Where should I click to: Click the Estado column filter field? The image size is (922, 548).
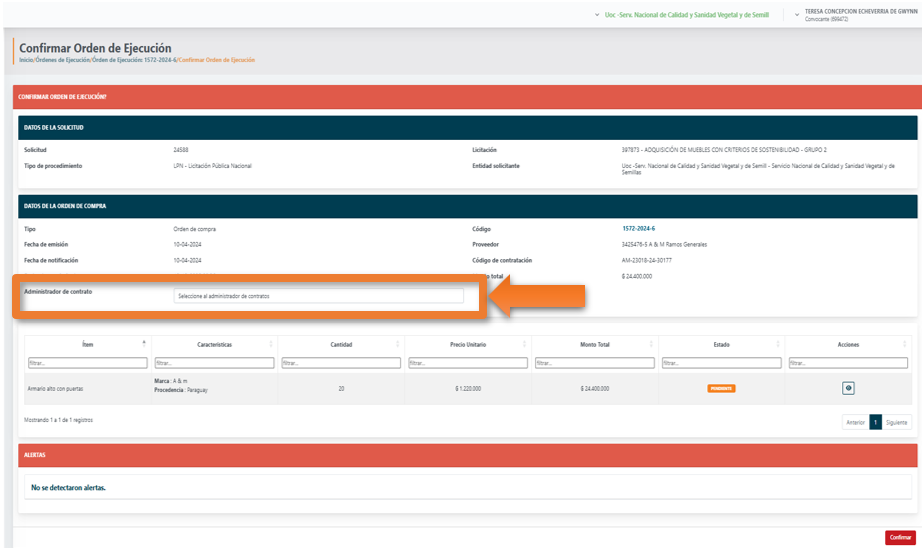point(721,363)
